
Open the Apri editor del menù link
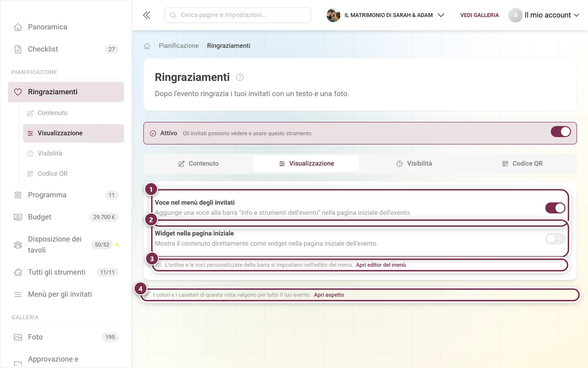pyautogui.click(x=381, y=265)
